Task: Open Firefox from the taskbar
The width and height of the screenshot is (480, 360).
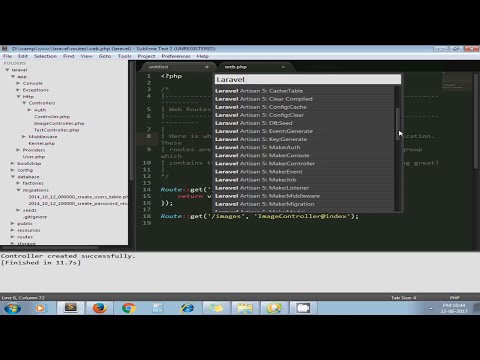Action: [x=99, y=308]
